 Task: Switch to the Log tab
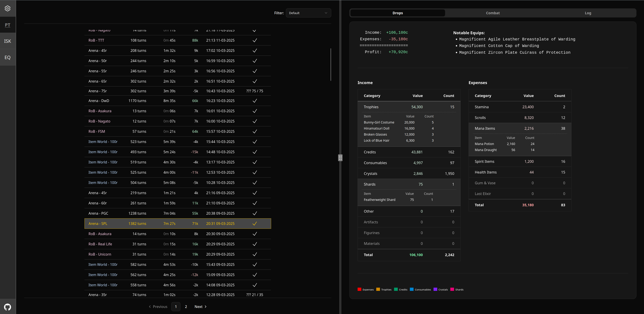pyautogui.click(x=588, y=13)
